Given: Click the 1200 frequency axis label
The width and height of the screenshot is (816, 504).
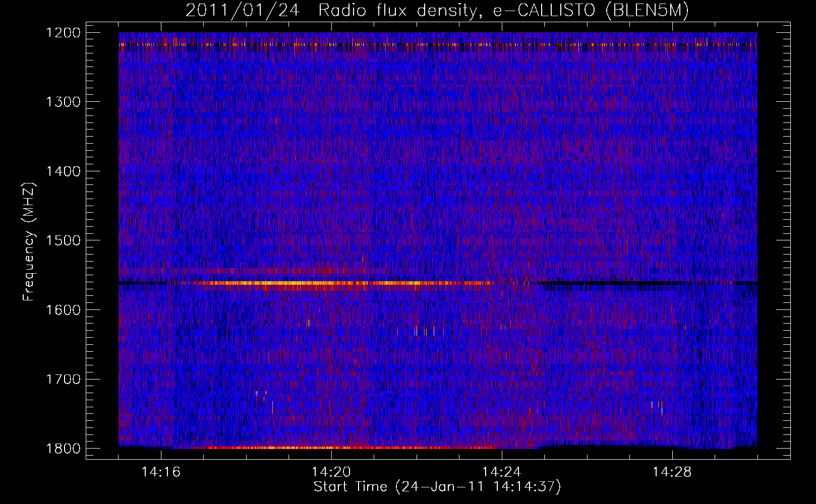Looking at the screenshot, I should click(x=63, y=33).
